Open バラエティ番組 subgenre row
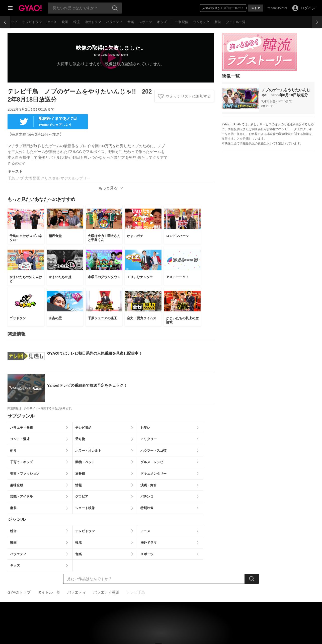 point(40,428)
